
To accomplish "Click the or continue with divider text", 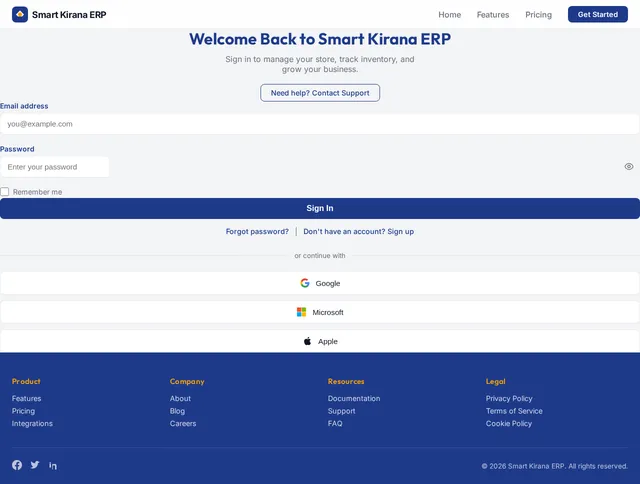I will click(320, 255).
